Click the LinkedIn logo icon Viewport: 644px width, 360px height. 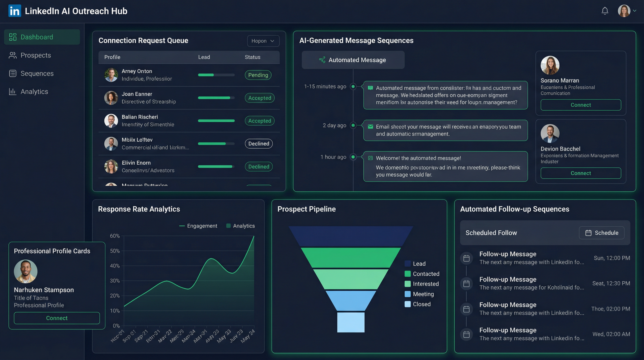point(15,11)
